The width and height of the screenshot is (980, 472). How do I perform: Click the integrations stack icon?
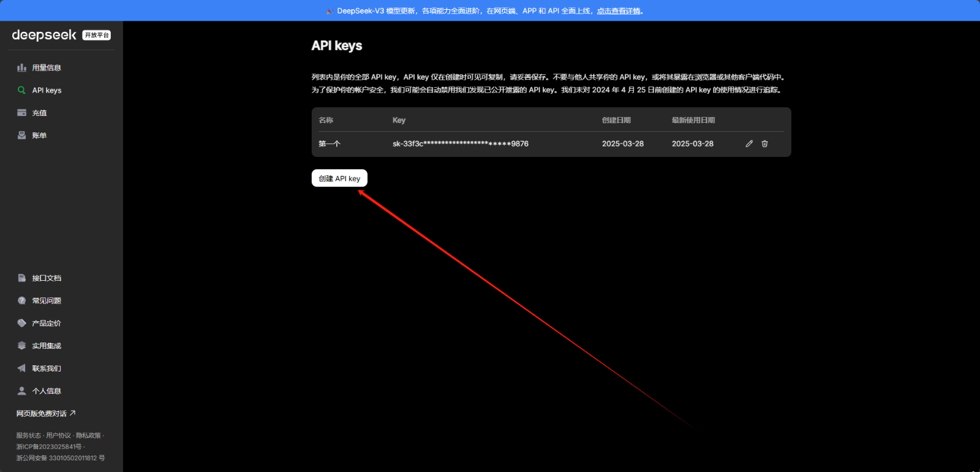point(21,346)
